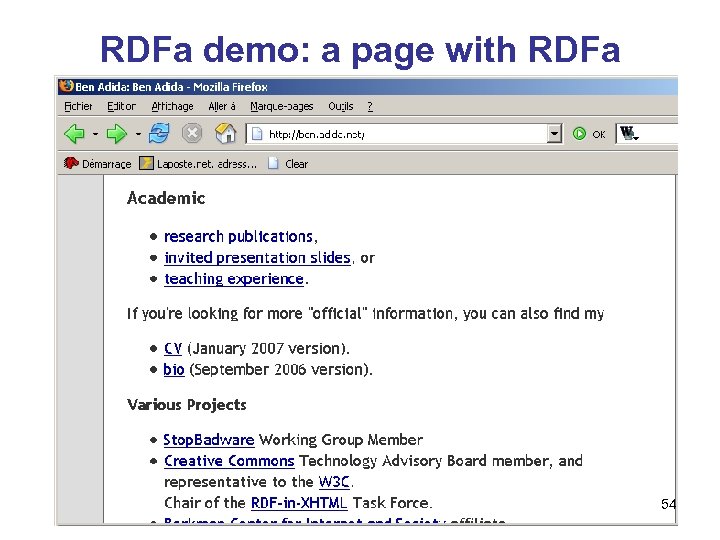Click the Academic heading text
The width and height of the screenshot is (720, 540).
point(166,198)
